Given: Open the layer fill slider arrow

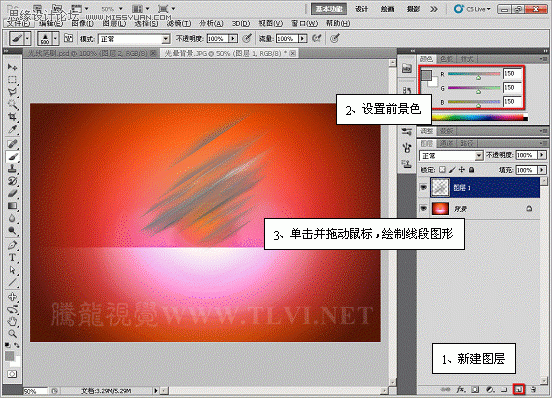Looking at the screenshot, I should coord(542,170).
